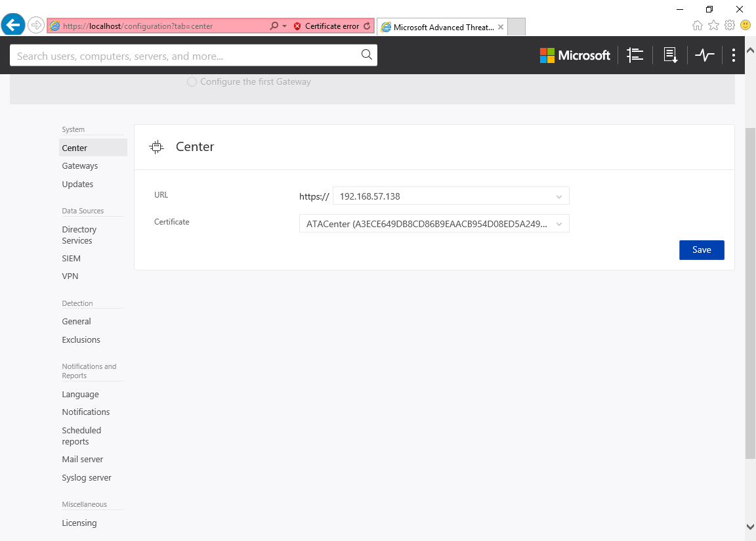Open Scheduled reports settings
The height and width of the screenshot is (541, 756).
[x=81, y=436]
